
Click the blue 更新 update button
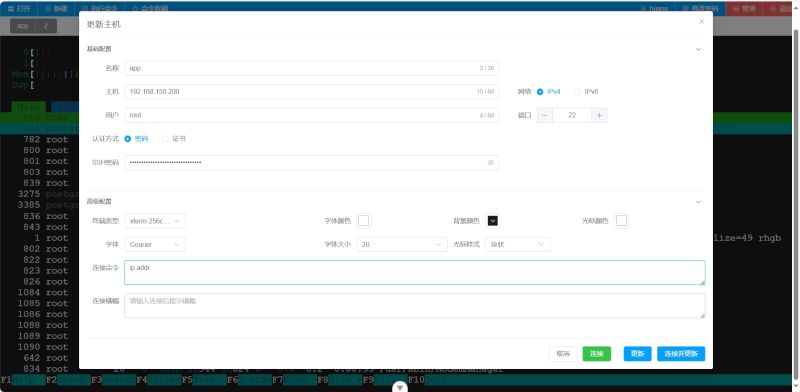pyautogui.click(x=637, y=354)
